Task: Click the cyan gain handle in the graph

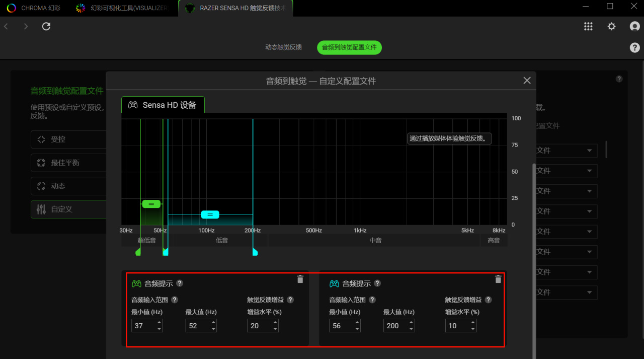Action: (x=210, y=214)
